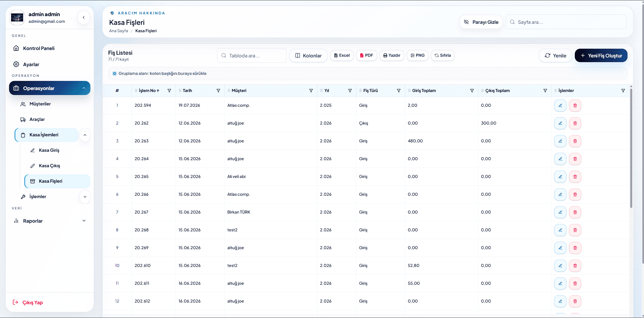The image size is (644, 318).
Task: Delete the receipt 20.262 using trash icon
Action: [x=575, y=123]
